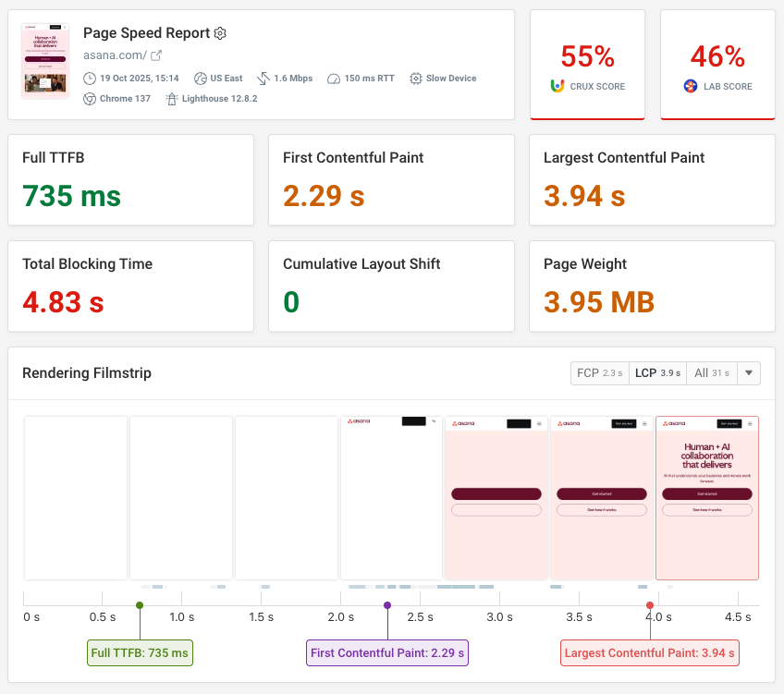Click the final filmstrip frame thumbnail
784x694 pixels.
point(706,498)
